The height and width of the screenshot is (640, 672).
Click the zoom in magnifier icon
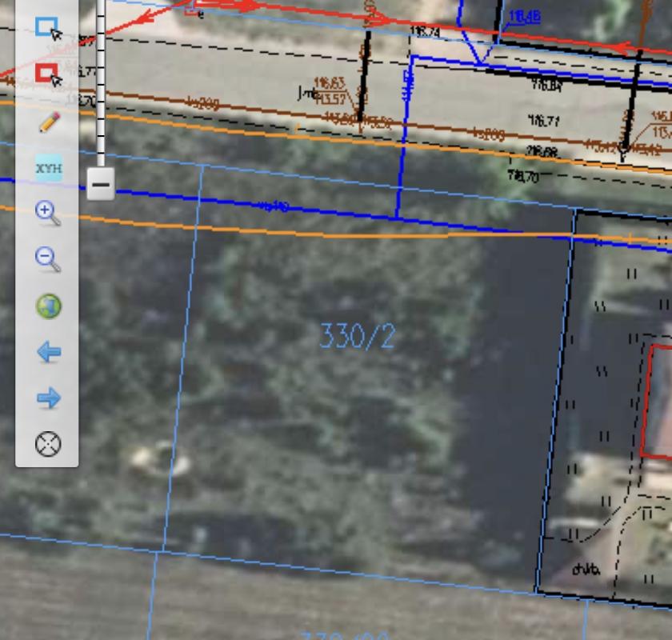[x=48, y=214]
